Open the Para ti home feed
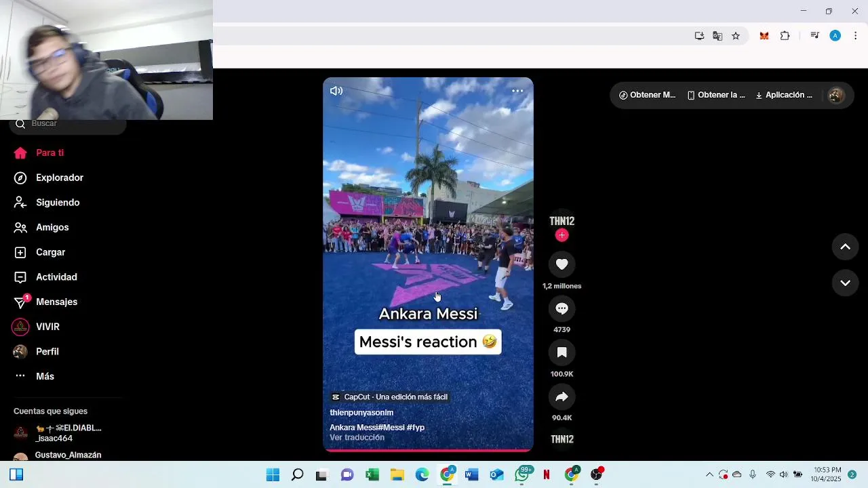This screenshot has height=488, width=868. click(39, 152)
